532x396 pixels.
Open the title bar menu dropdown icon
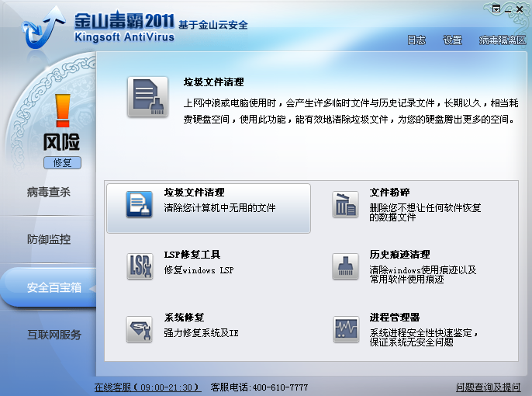pyautogui.click(x=496, y=9)
